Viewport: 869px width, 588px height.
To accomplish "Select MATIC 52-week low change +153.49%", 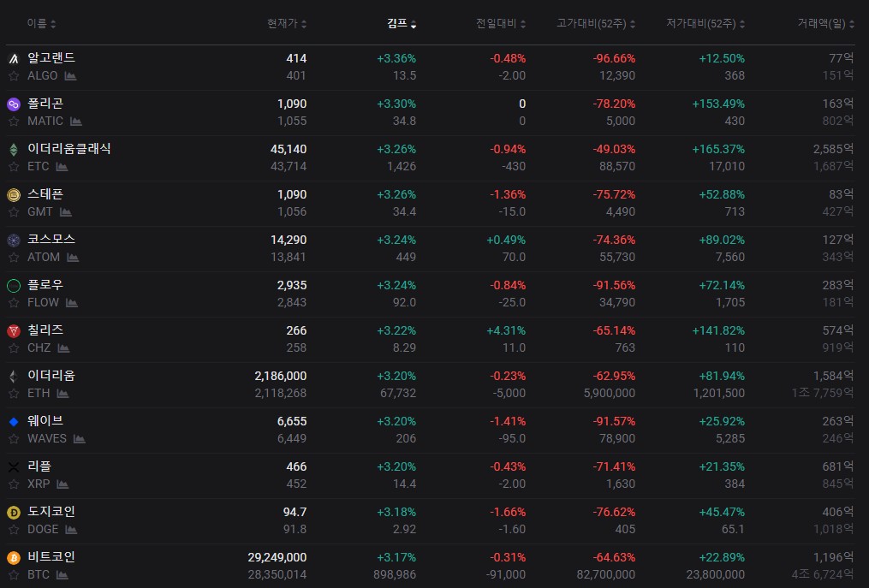I will click(x=718, y=104).
